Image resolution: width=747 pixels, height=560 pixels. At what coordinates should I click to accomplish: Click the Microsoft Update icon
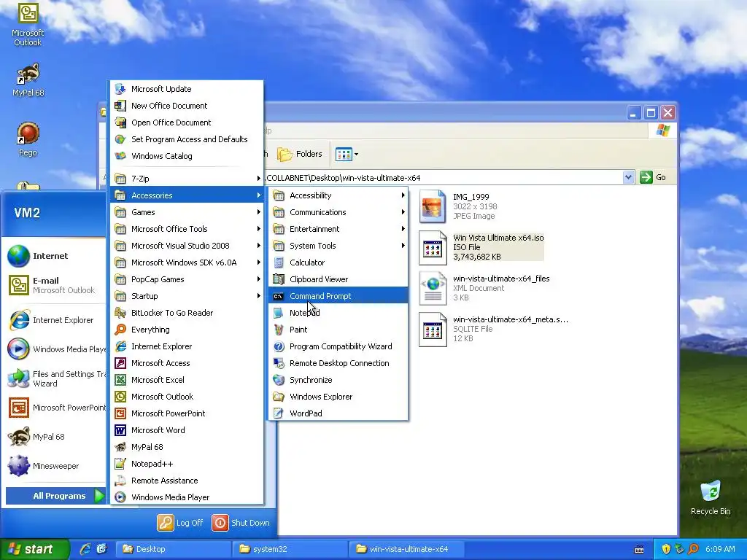120,88
